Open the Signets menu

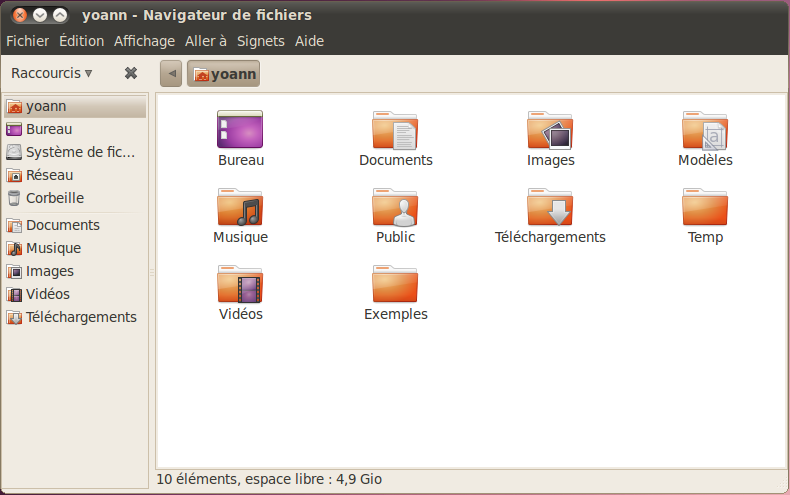point(260,41)
